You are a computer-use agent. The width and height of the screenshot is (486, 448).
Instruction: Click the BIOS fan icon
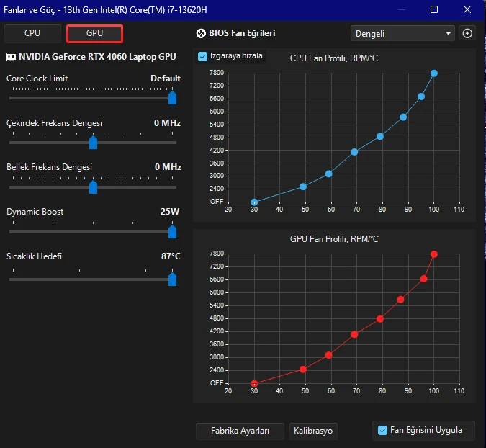(201, 33)
